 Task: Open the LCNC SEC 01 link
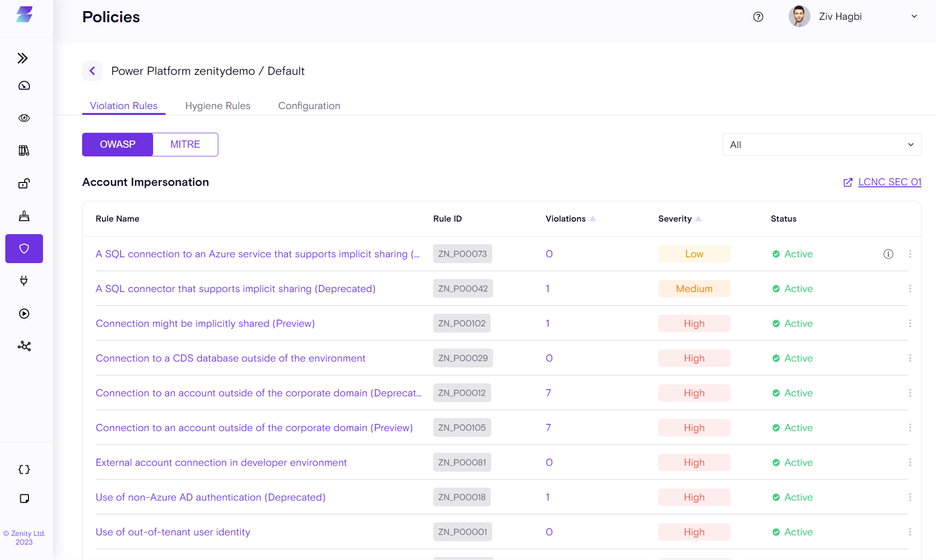click(889, 182)
